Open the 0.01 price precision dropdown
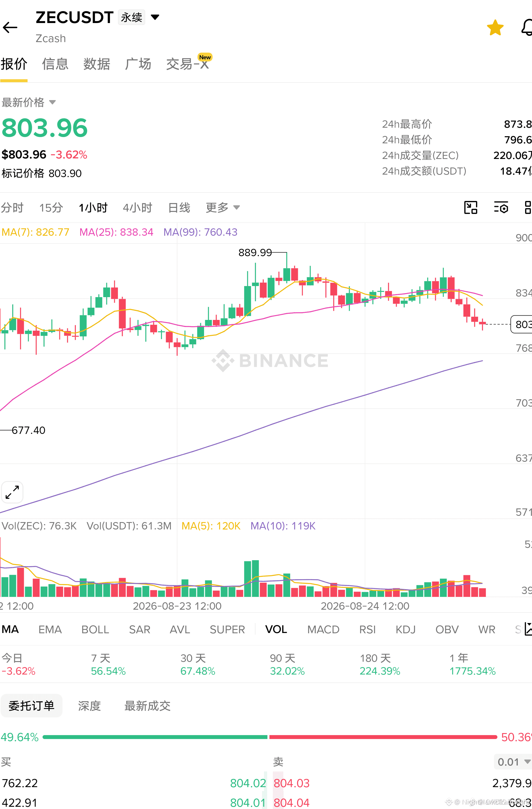Image resolution: width=532 pixels, height=809 pixels. (x=513, y=762)
